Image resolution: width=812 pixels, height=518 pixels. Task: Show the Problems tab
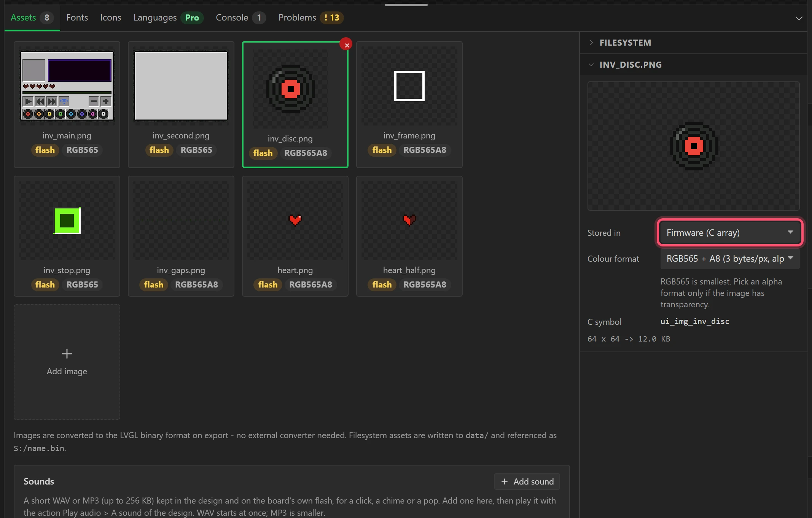(x=310, y=17)
